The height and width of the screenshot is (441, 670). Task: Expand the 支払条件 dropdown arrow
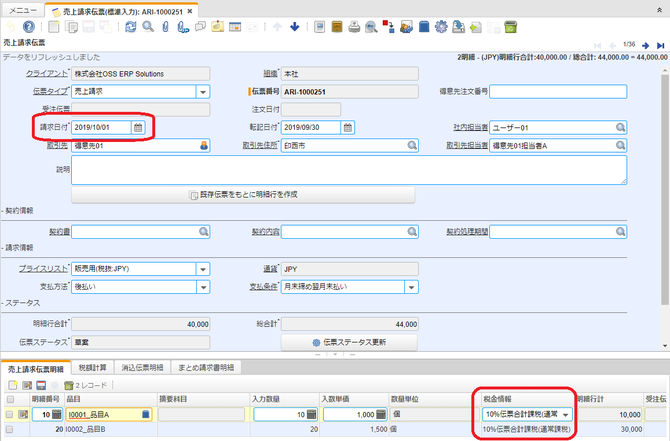411,287
